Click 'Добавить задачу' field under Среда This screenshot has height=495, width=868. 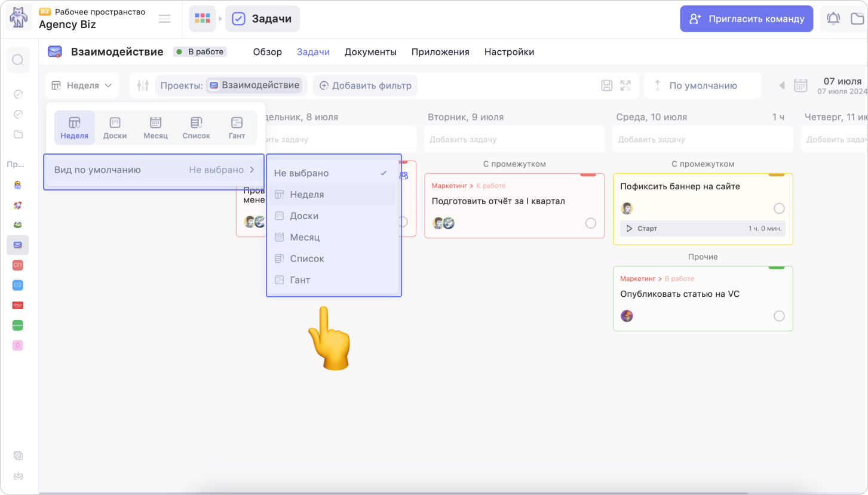point(703,140)
